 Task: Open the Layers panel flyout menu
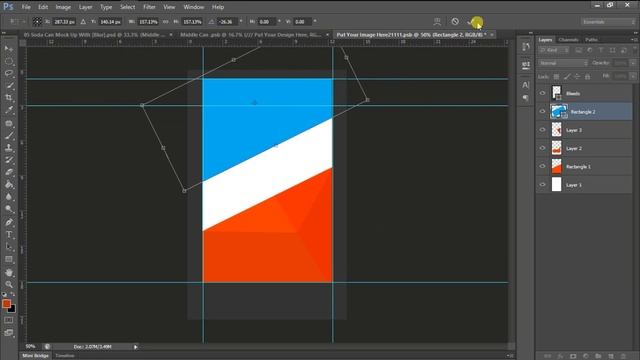[x=634, y=40]
